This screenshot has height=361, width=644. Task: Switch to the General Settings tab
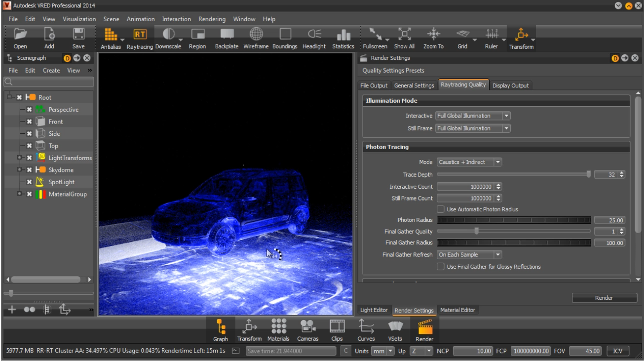pos(414,85)
